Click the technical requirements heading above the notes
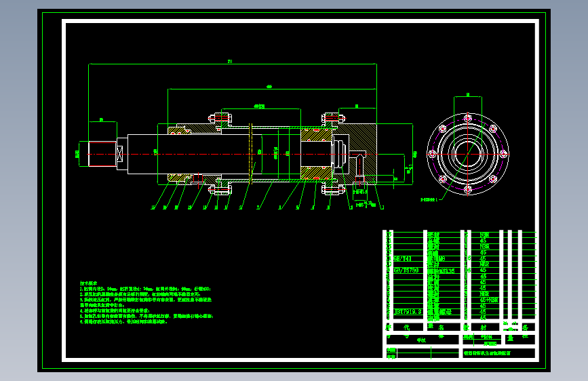Image resolution: width=588 pixels, height=381 pixels. [88, 283]
